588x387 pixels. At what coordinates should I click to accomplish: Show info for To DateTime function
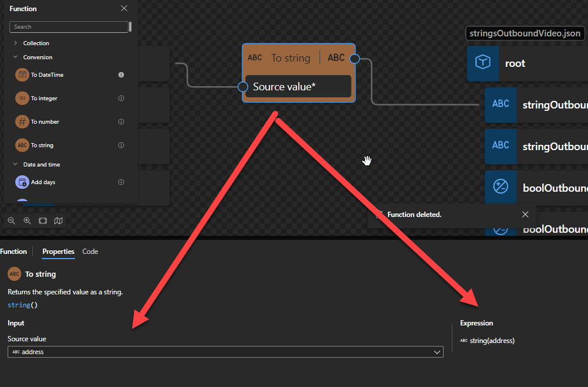pyautogui.click(x=121, y=75)
